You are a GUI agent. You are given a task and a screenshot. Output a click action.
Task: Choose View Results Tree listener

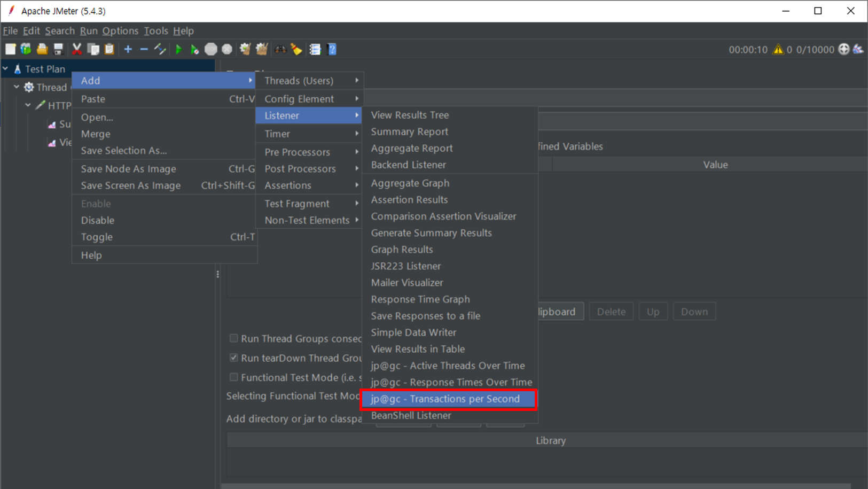point(450,115)
